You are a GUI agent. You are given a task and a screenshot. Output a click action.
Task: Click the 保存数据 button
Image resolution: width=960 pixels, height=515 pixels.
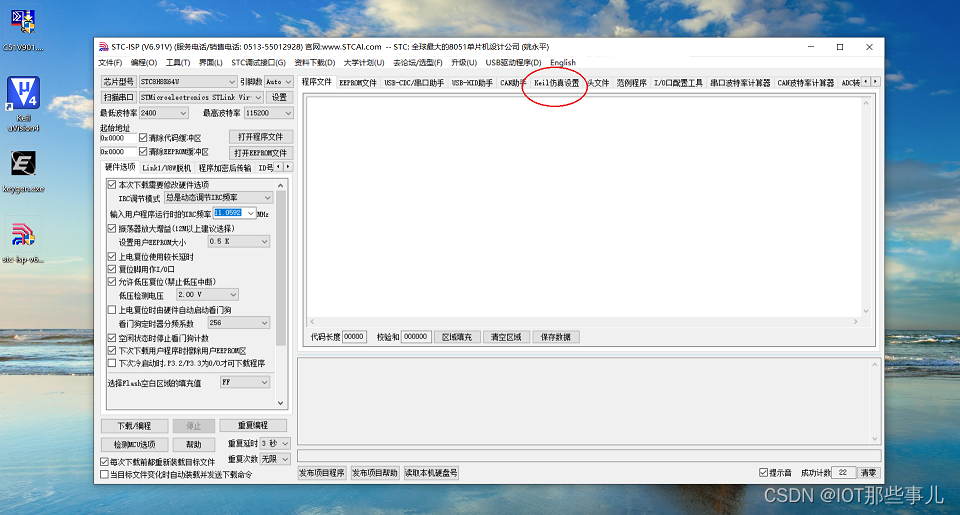point(556,337)
